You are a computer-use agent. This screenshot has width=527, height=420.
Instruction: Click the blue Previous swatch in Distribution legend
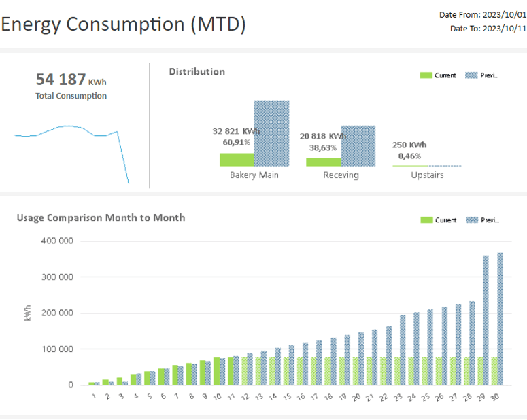pyautogui.click(x=471, y=75)
